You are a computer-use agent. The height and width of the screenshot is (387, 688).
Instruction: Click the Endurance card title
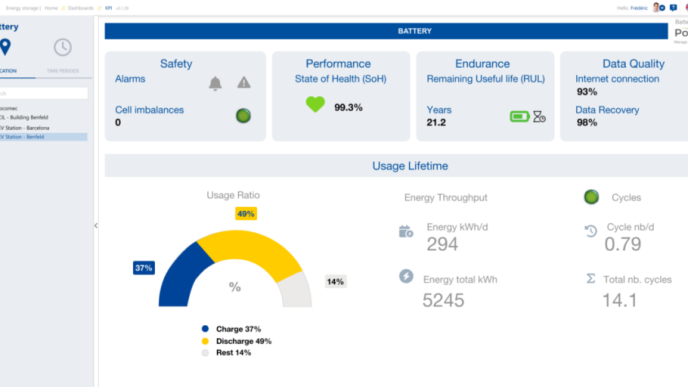[x=482, y=64]
